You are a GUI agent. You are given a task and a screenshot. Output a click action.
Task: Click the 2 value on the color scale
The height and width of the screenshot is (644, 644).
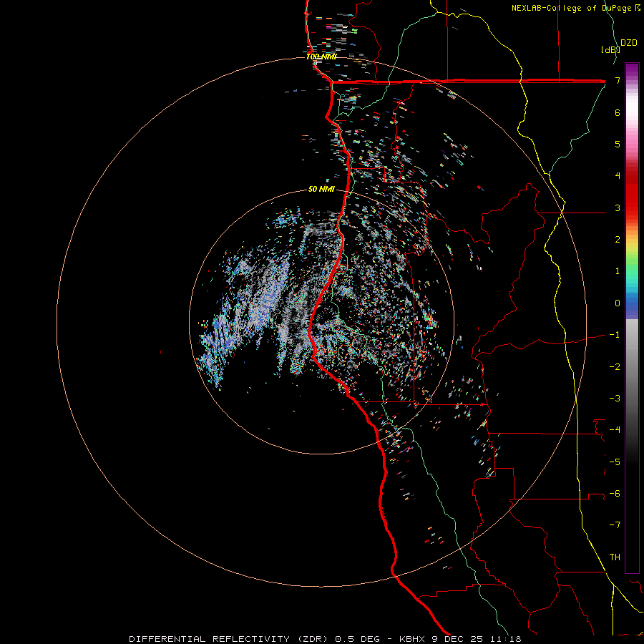pos(618,240)
